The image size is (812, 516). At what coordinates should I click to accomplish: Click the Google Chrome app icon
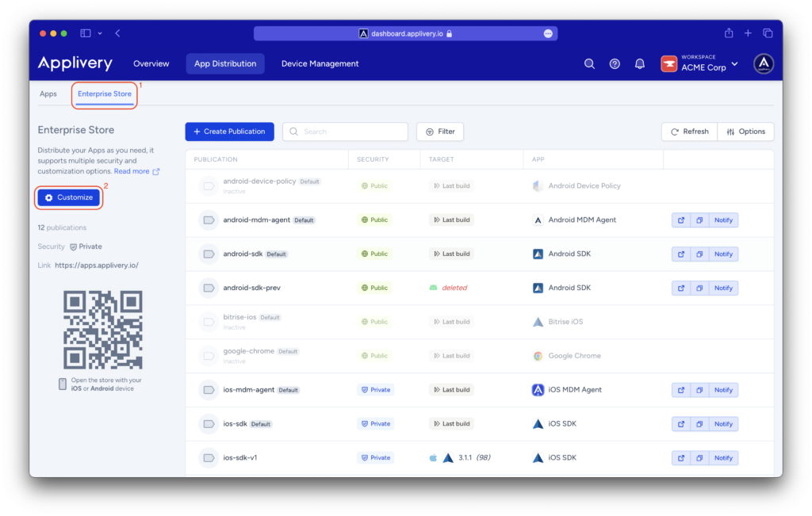tap(538, 356)
